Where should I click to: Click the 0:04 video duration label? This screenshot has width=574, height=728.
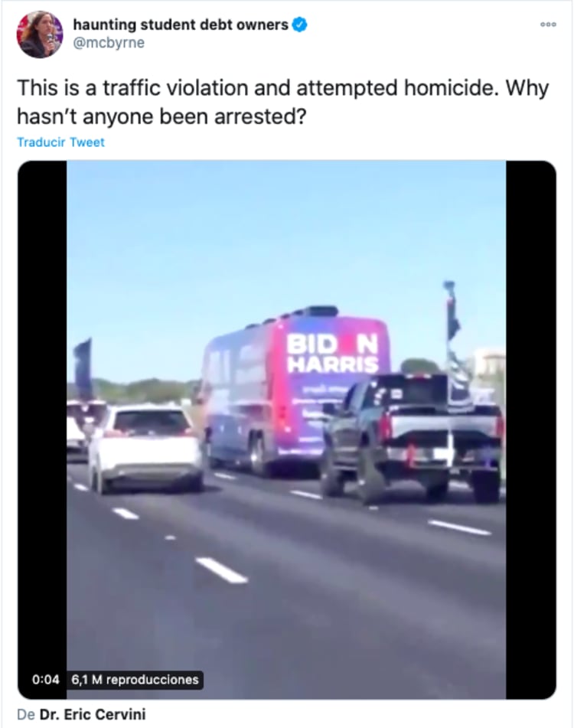tap(46, 680)
